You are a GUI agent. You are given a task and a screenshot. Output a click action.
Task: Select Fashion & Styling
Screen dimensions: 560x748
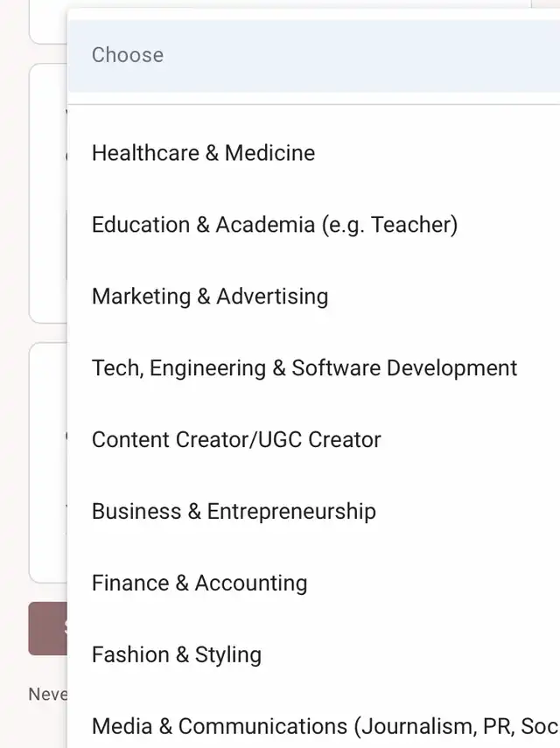[314, 654]
